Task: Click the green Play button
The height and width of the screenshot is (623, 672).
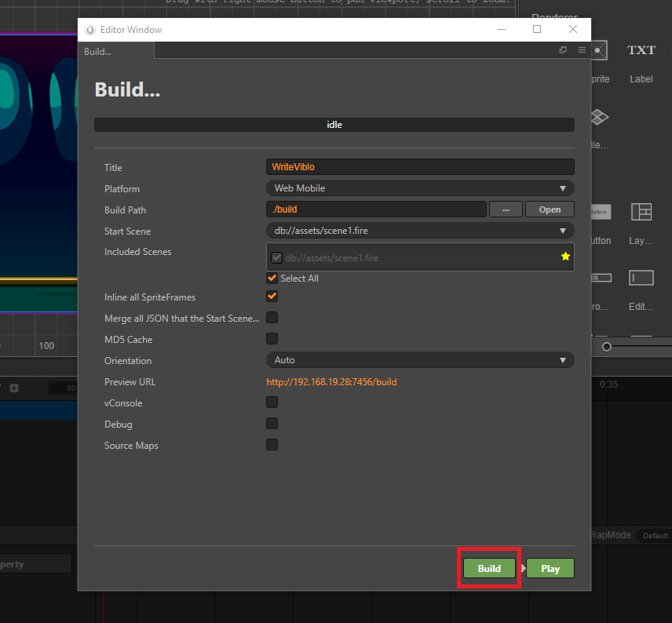Action: click(x=550, y=568)
